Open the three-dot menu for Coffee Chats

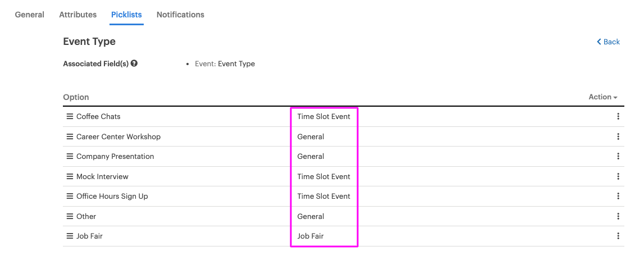[x=618, y=117]
